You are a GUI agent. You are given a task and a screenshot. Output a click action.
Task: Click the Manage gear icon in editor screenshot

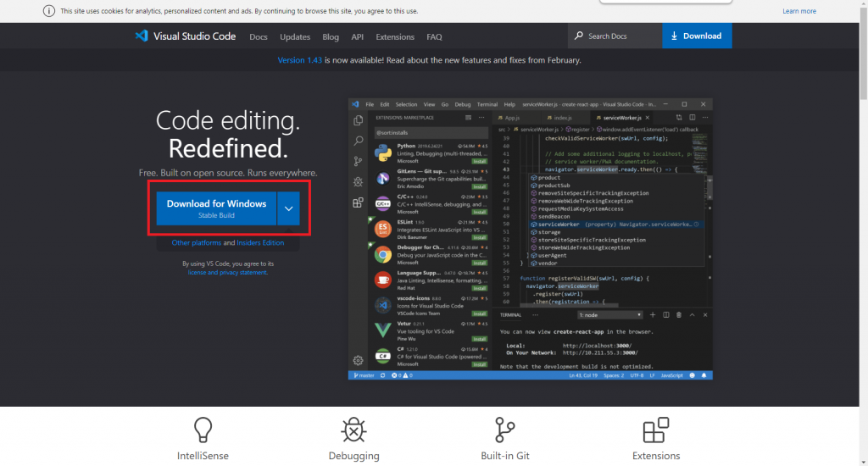(359, 360)
